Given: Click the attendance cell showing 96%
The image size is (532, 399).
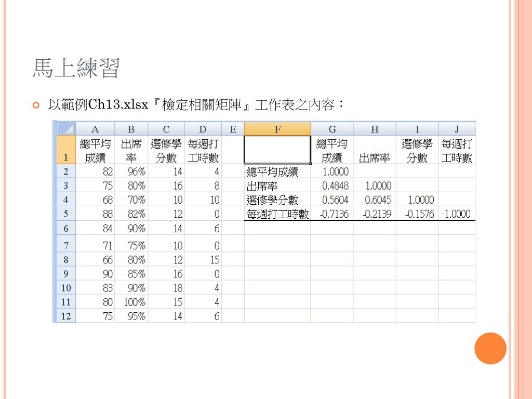Looking at the screenshot, I should 131,171.
